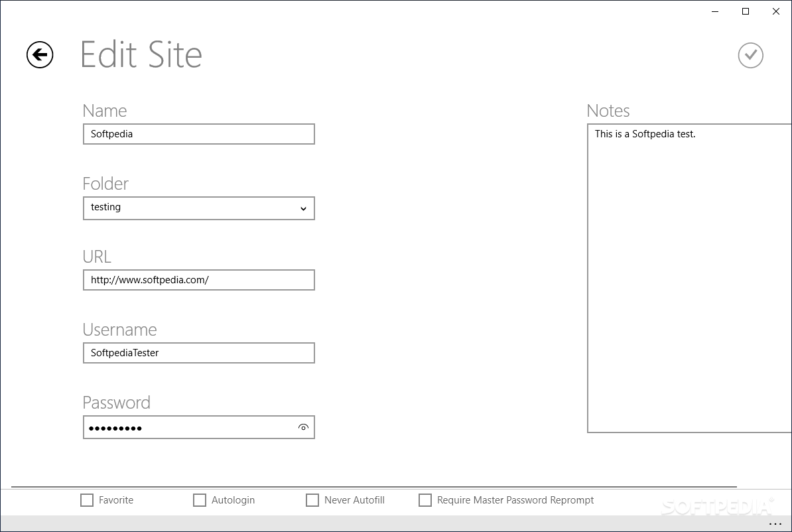792x532 pixels.
Task: Minimize the window
Action: tap(715, 12)
